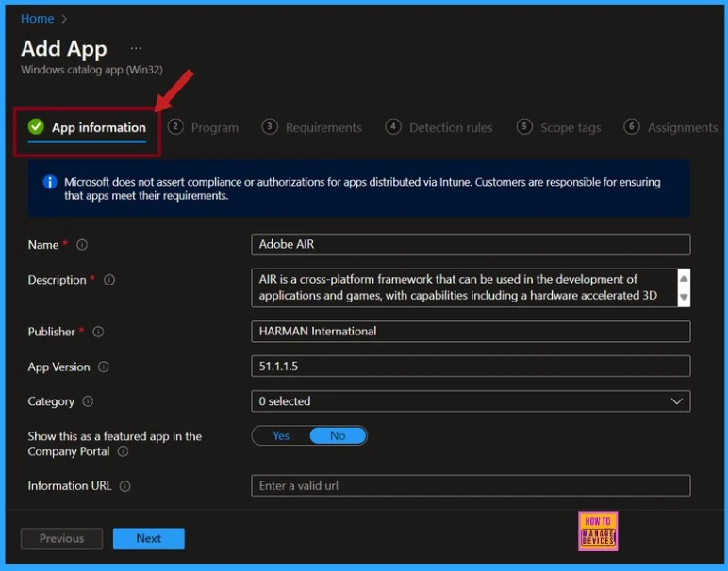Image resolution: width=728 pixels, height=571 pixels.
Task: Click the Add App page title
Action: pyautogui.click(x=64, y=49)
